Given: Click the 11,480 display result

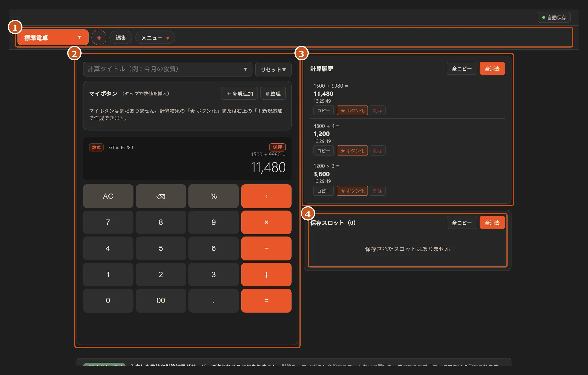Looking at the screenshot, I should coord(268,167).
